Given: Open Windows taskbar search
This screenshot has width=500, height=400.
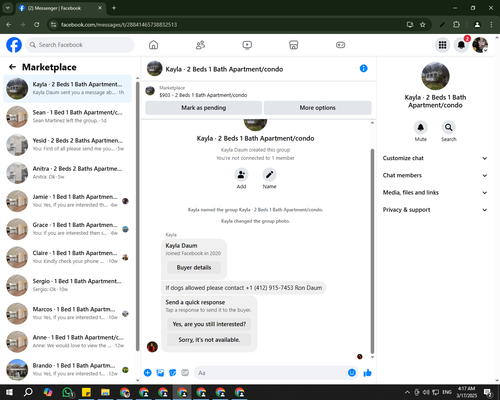Looking at the screenshot, I should point(28,392).
